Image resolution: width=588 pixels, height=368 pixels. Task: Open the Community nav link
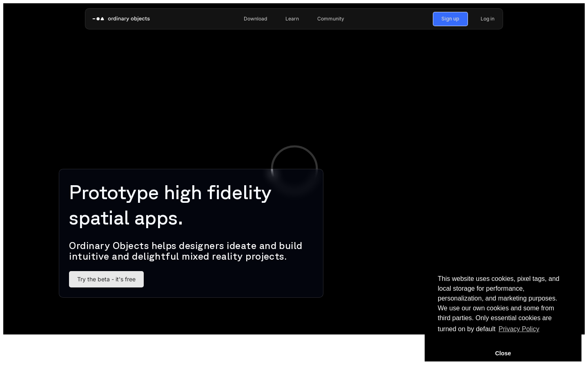click(x=330, y=19)
